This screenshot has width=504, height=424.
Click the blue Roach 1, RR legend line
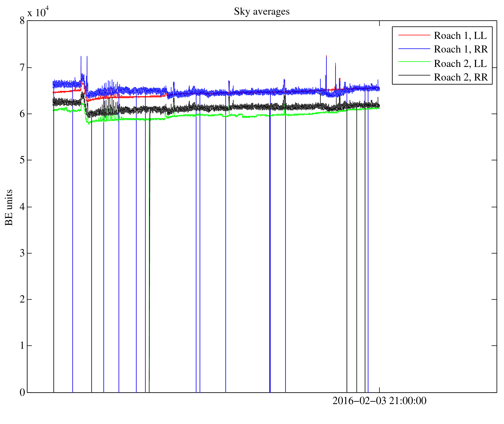point(414,49)
